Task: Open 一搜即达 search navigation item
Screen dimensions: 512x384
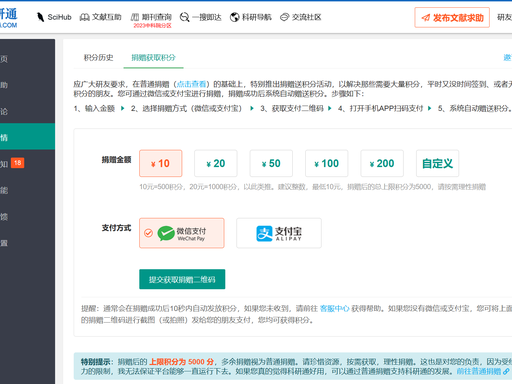Action: (x=200, y=17)
